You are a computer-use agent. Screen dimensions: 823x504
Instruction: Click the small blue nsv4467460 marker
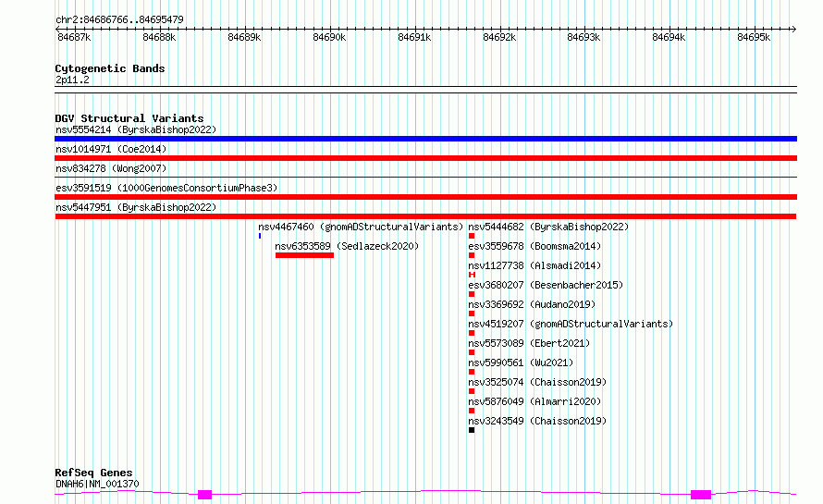tap(260, 236)
